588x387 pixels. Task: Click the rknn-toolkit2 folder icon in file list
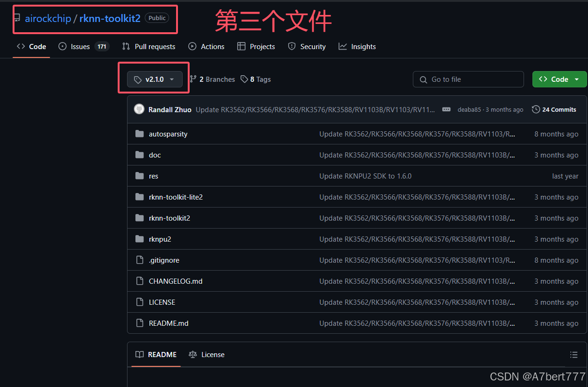coord(139,218)
